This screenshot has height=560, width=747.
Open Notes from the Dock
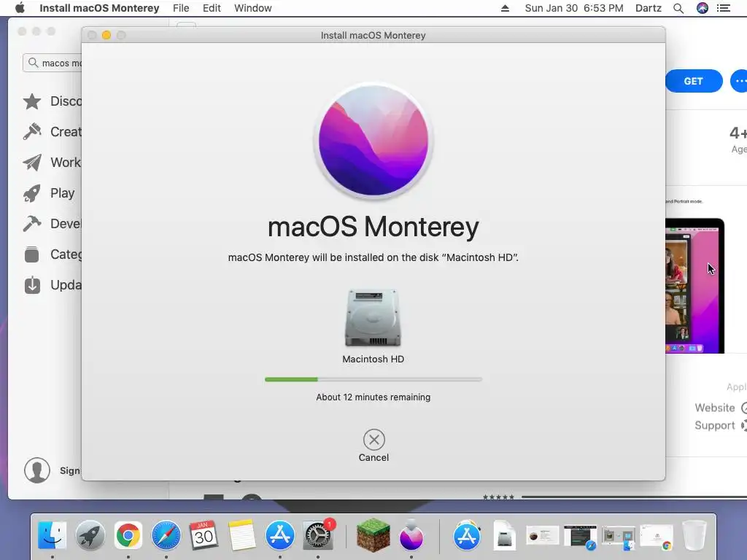241,536
